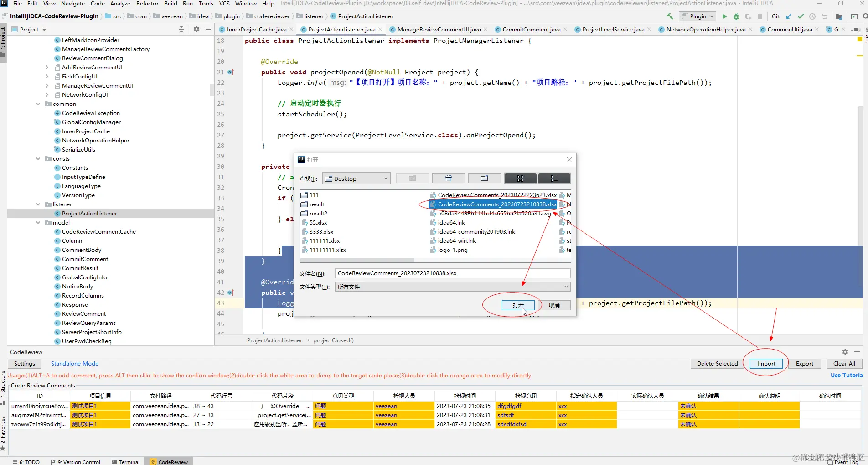Click the Git Update Project arrow icon
868x465 pixels.
click(x=789, y=16)
